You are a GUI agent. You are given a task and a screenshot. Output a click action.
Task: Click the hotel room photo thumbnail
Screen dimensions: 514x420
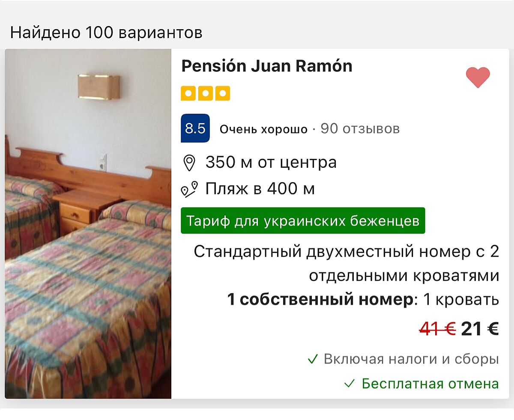click(x=88, y=224)
